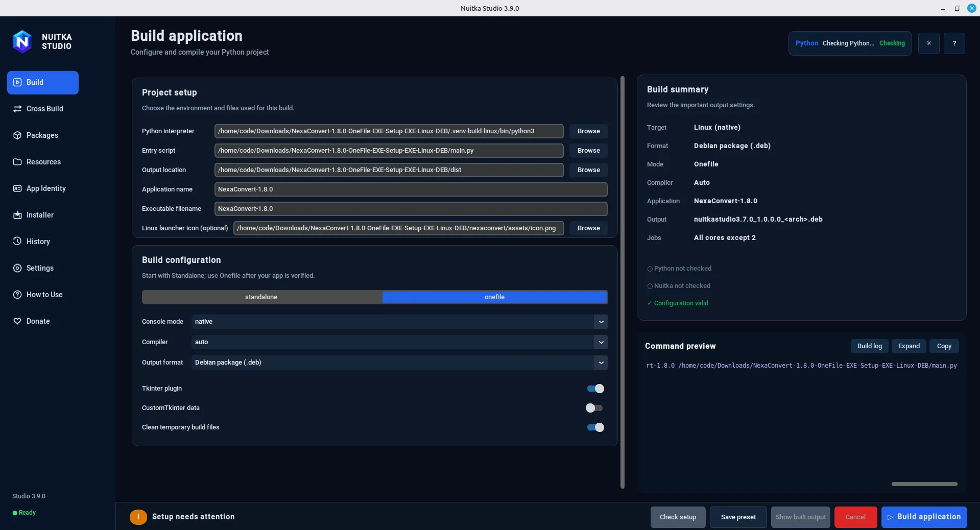Click the Nuitka Studio logo icon

[22, 41]
